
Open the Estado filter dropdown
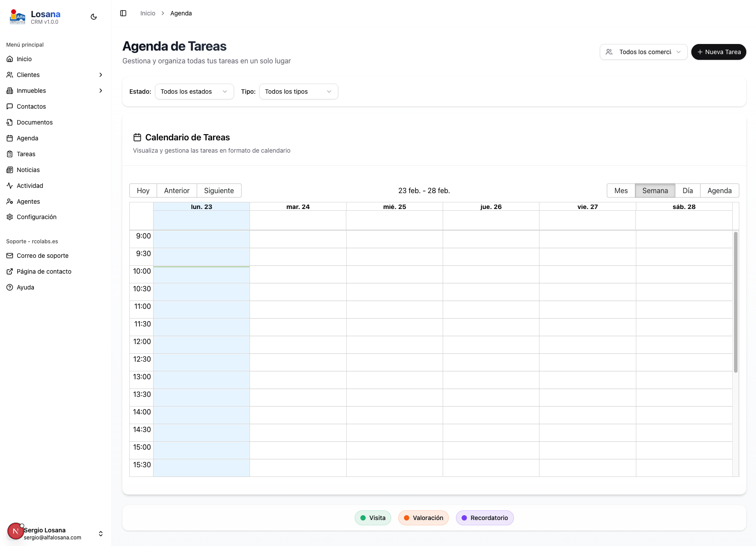click(x=194, y=92)
